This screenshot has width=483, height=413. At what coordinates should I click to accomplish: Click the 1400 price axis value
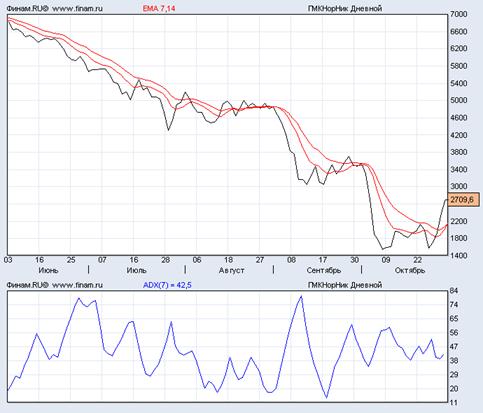[459, 255]
